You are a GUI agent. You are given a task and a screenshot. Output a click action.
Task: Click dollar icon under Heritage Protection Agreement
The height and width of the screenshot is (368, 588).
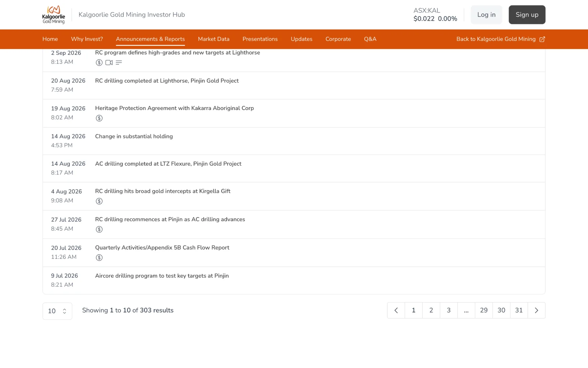click(x=99, y=118)
